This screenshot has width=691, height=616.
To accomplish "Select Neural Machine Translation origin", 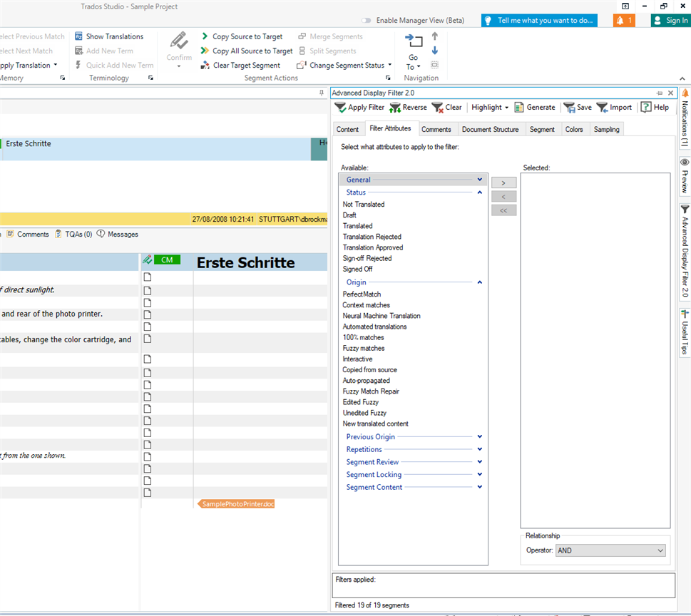I will (382, 316).
